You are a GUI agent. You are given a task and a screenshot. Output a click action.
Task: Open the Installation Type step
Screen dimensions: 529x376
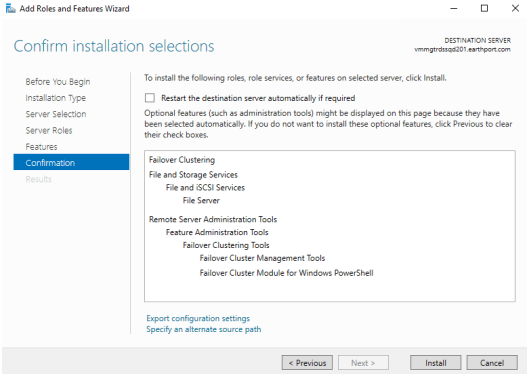(x=56, y=98)
